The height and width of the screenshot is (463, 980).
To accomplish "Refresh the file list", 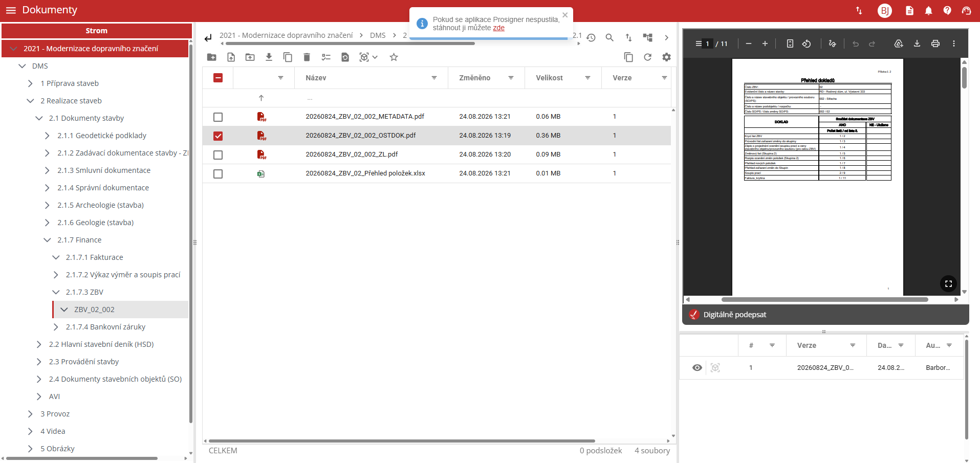I will 647,57.
